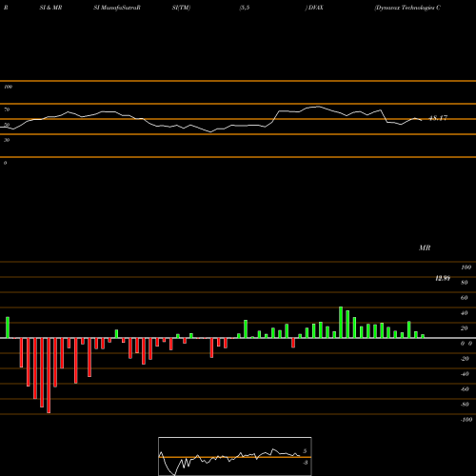
Task: Click the SI MunafaSutraR header text
Action: pos(117,8)
